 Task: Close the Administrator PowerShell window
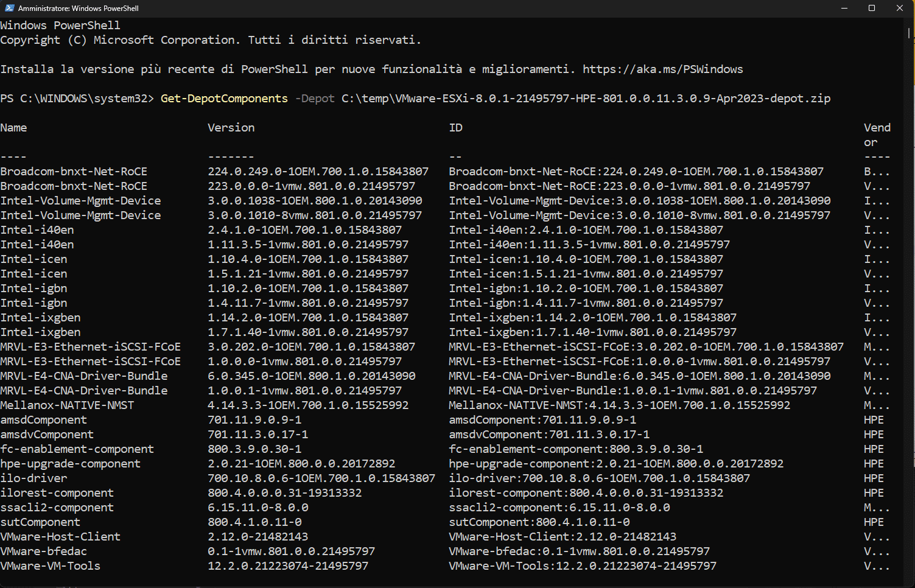pos(900,8)
